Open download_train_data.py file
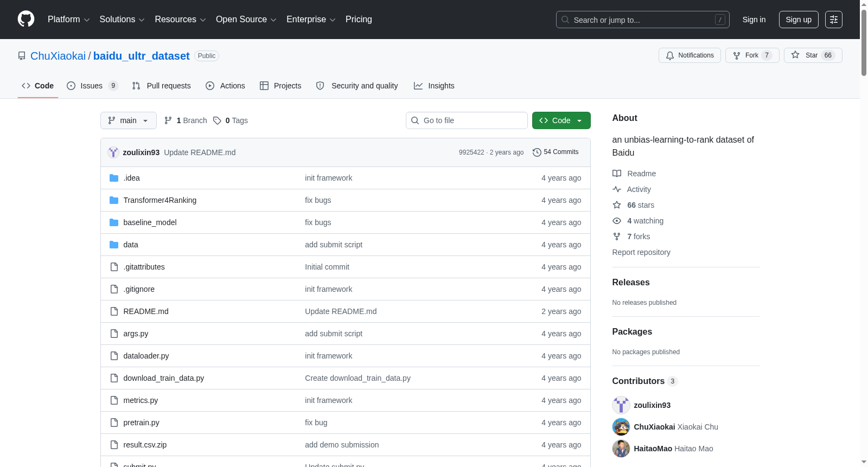This screenshot has height=467, width=868. (x=164, y=378)
